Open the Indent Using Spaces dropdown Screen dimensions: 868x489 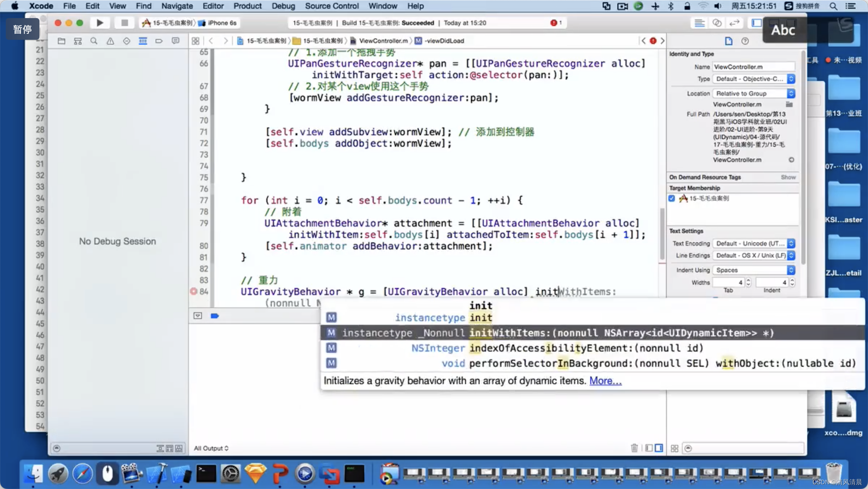(x=754, y=270)
